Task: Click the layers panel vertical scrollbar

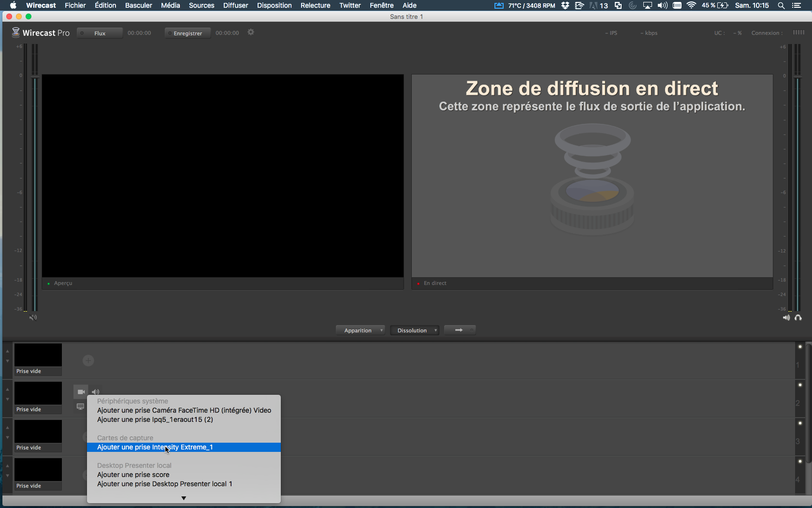Action: click(x=809, y=402)
